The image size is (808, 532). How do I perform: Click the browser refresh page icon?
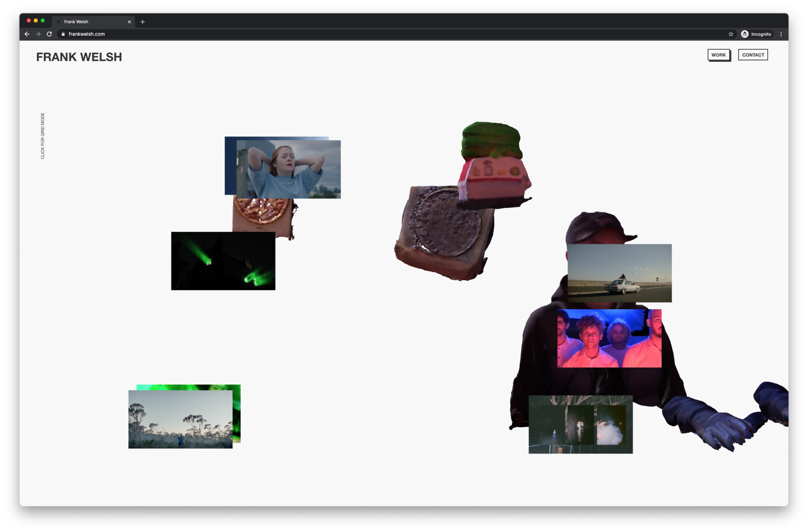tap(50, 34)
